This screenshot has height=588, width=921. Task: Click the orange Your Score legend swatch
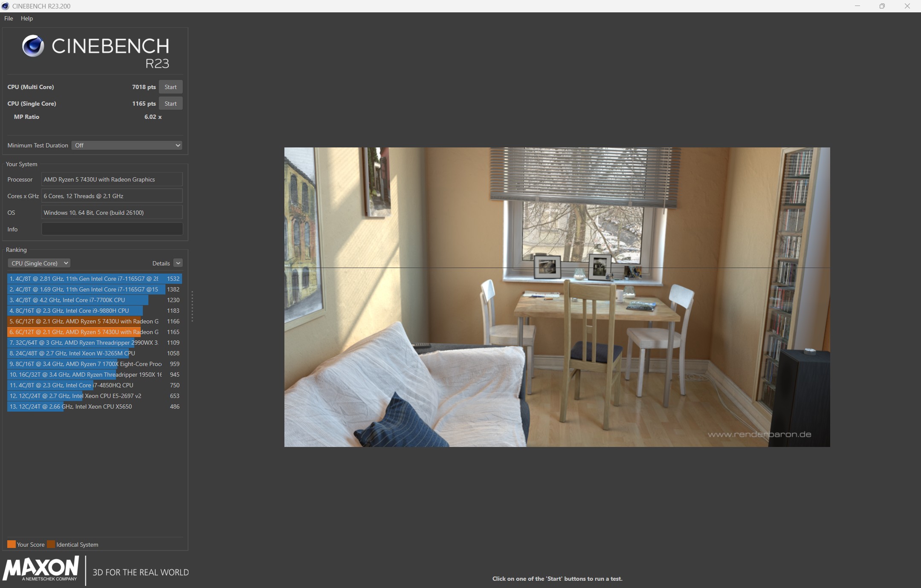[11, 544]
